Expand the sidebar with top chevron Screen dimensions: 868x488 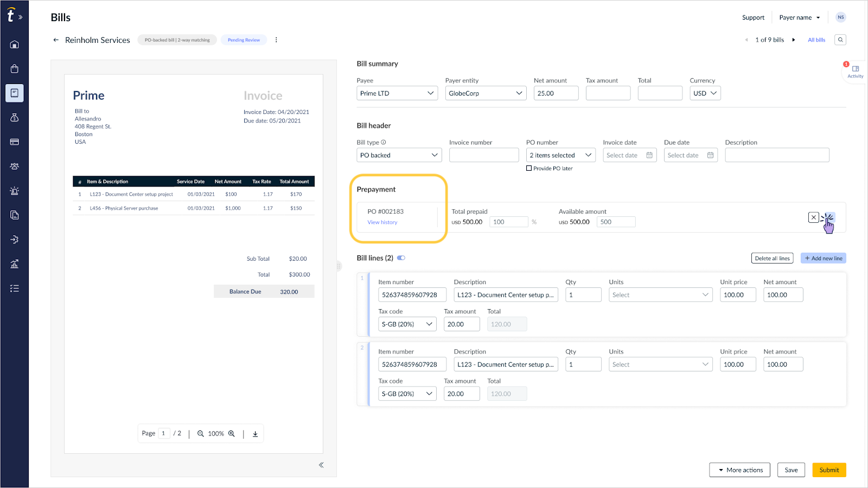click(x=21, y=17)
